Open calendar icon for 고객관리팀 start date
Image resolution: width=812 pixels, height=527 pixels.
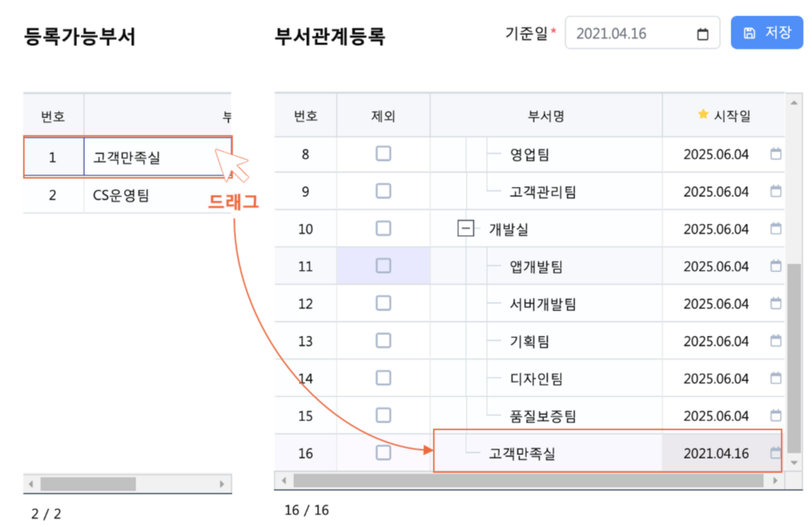pos(776,191)
